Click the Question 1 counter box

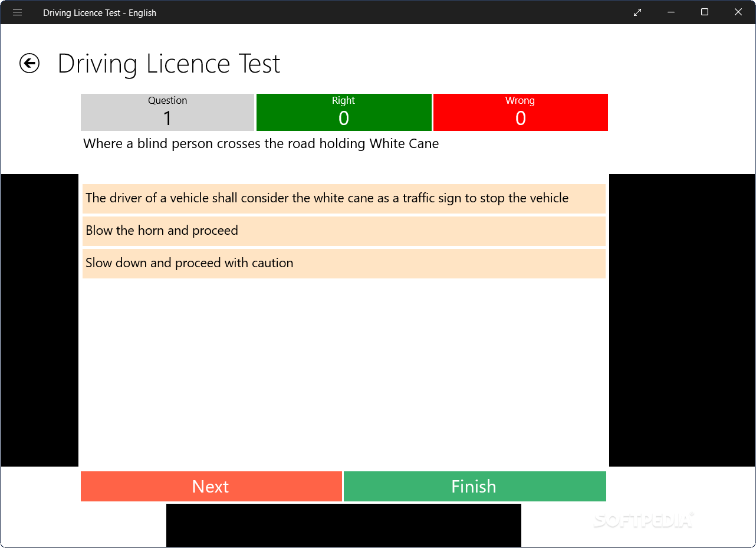(x=167, y=112)
